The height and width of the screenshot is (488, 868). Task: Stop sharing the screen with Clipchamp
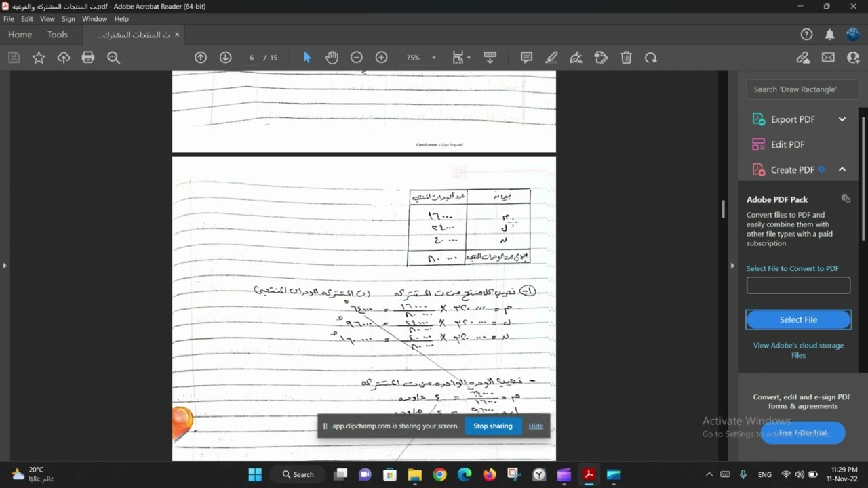(493, 426)
